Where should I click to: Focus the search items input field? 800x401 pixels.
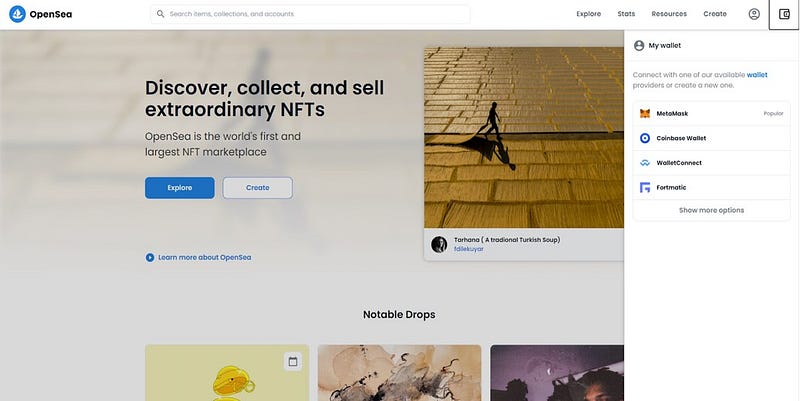[x=310, y=14]
